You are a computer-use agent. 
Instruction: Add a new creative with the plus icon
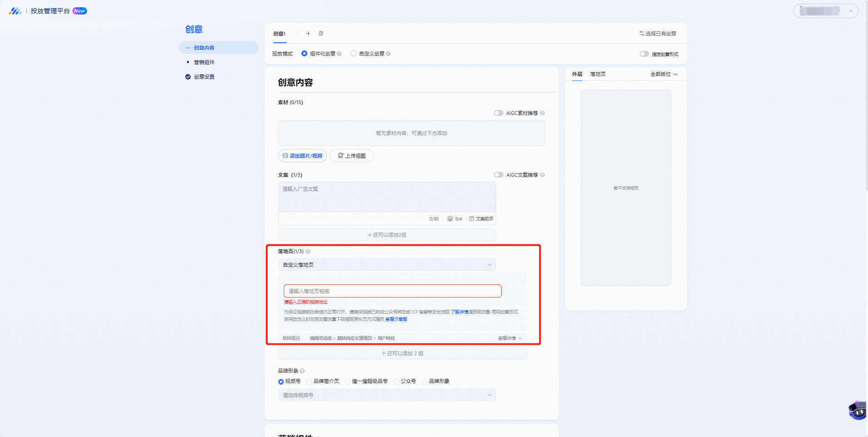pyautogui.click(x=308, y=34)
